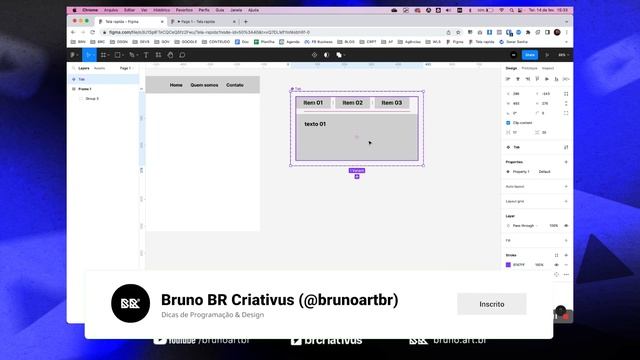The width and height of the screenshot is (640, 360).
Task: Switch to the Prototype tab
Action: coord(529,68)
